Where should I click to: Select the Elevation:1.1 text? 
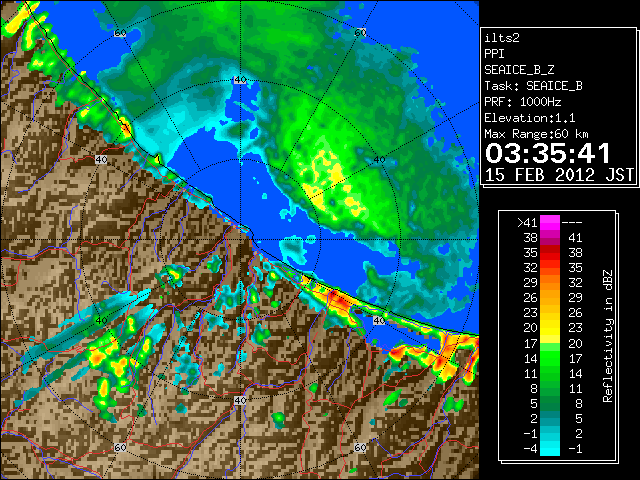[x=530, y=118]
